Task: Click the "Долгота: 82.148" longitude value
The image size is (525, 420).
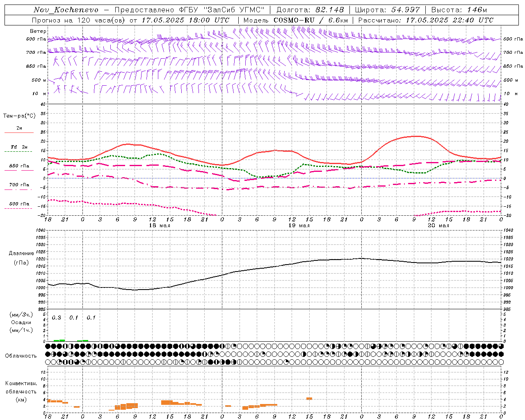Action: (310, 10)
